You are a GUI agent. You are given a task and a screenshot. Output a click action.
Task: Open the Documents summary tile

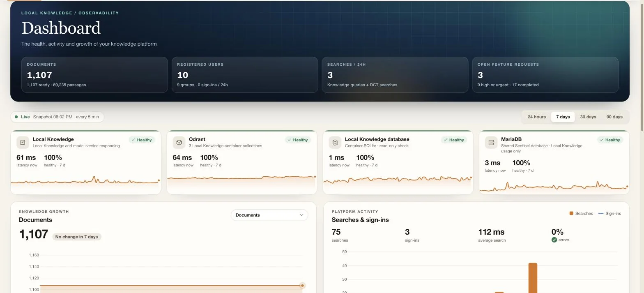coord(94,75)
